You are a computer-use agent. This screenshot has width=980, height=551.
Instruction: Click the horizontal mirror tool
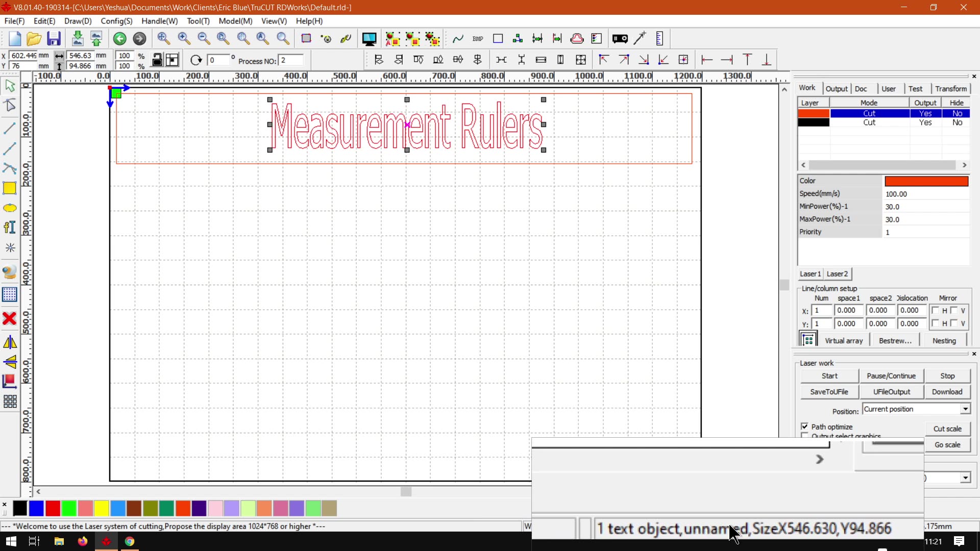(10, 342)
